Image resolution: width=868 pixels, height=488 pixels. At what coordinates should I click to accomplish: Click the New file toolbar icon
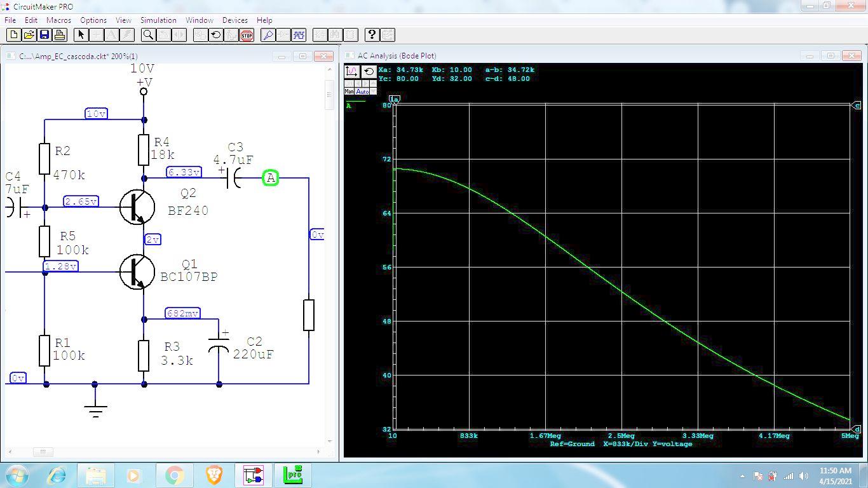click(13, 35)
